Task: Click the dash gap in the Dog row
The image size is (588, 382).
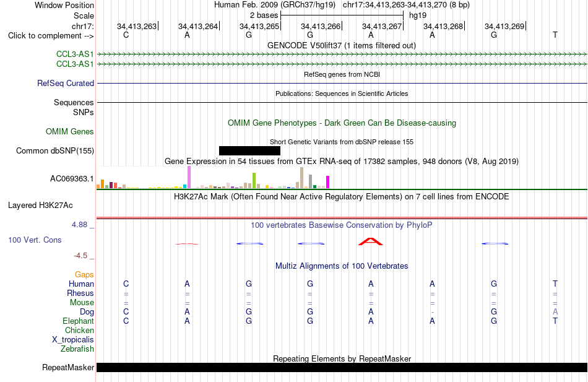Action: [x=433, y=312]
